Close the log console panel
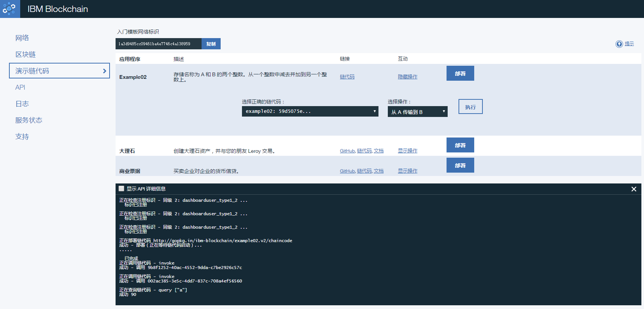644x309 pixels. coord(634,189)
